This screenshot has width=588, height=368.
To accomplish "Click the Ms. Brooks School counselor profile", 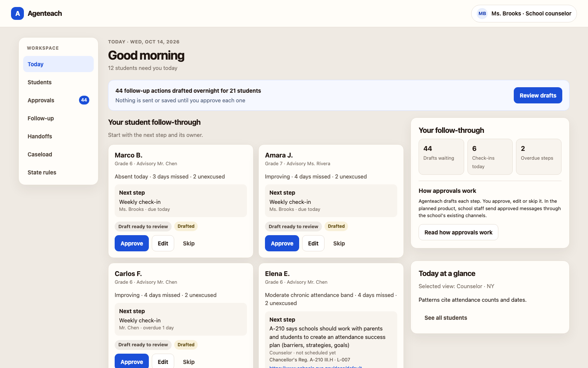I will click(524, 14).
